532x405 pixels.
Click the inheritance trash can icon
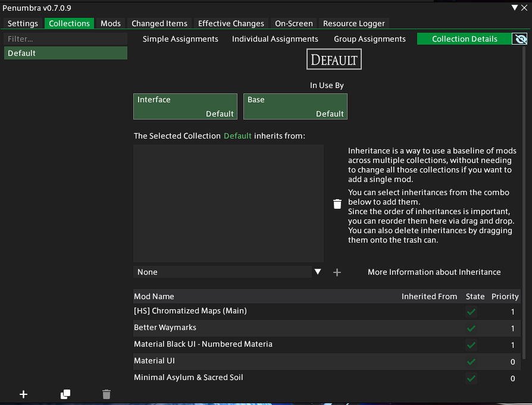pyautogui.click(x=337, y=204)
